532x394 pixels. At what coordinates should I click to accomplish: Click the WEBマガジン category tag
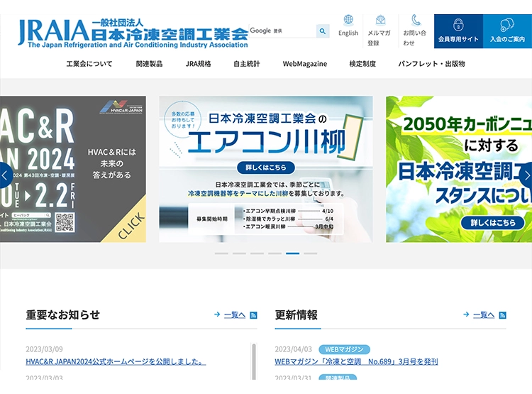pyautogui.click(x=344, y=349)
